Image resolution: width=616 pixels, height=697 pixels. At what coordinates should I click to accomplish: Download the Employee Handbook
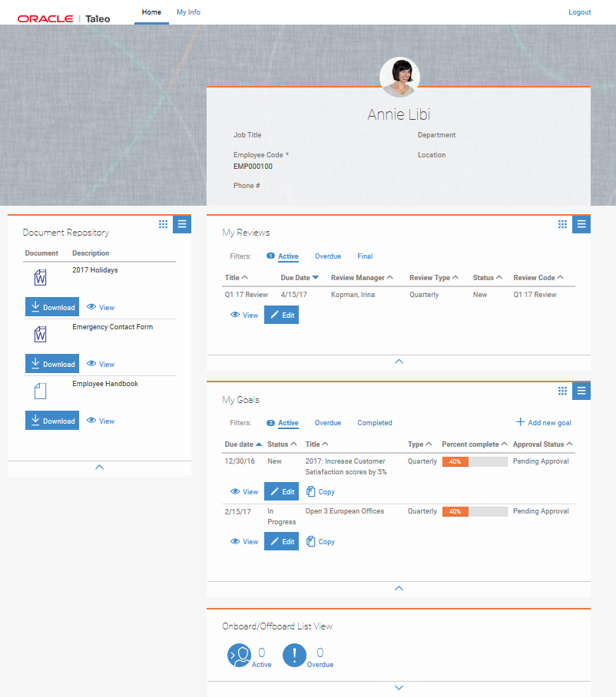[x=52, y=421]
